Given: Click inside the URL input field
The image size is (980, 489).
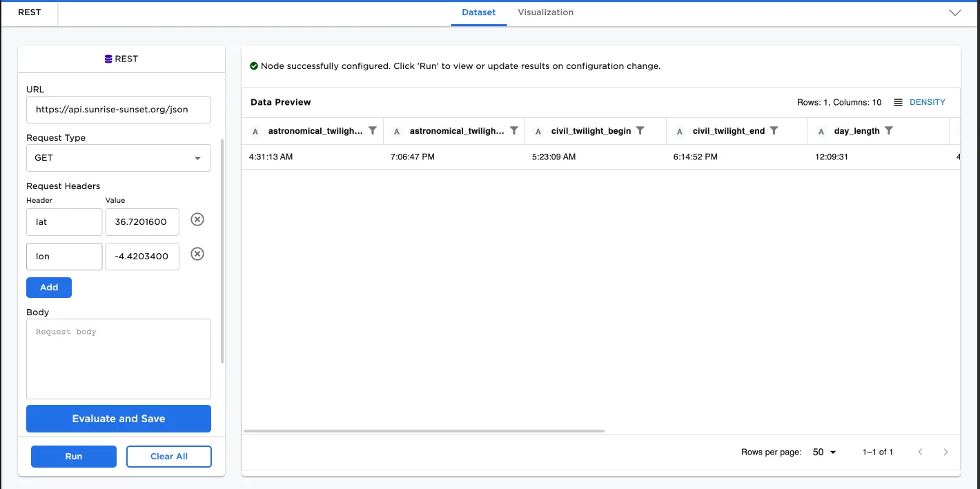Looking at the screenshot, I should click(x=118, y=110).
